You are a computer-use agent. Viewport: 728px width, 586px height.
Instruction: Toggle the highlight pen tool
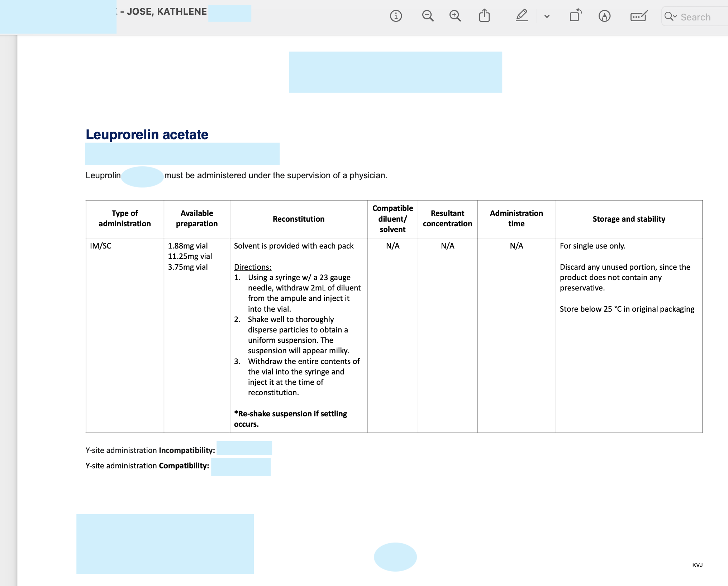click(x=522, y=16)
